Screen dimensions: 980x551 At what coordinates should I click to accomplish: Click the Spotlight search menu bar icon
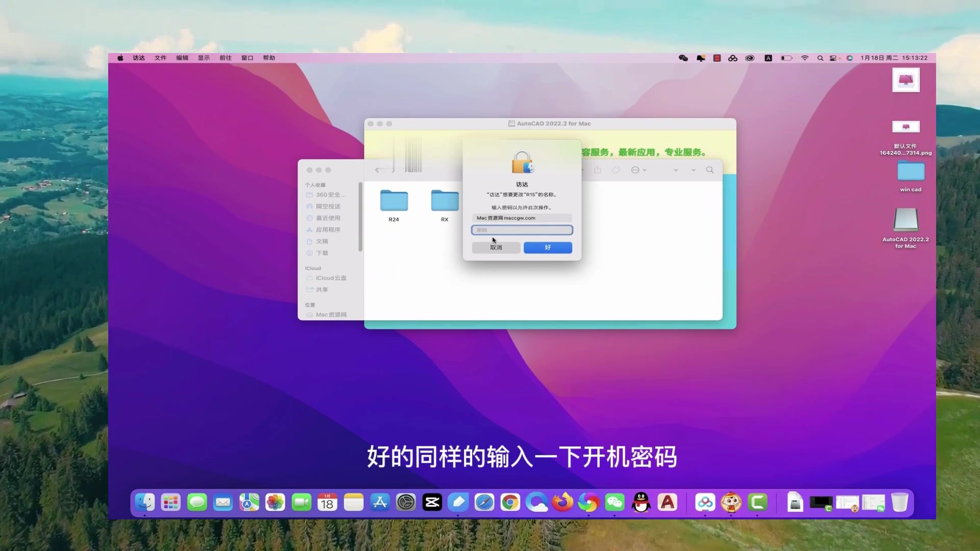click(820, 58)
